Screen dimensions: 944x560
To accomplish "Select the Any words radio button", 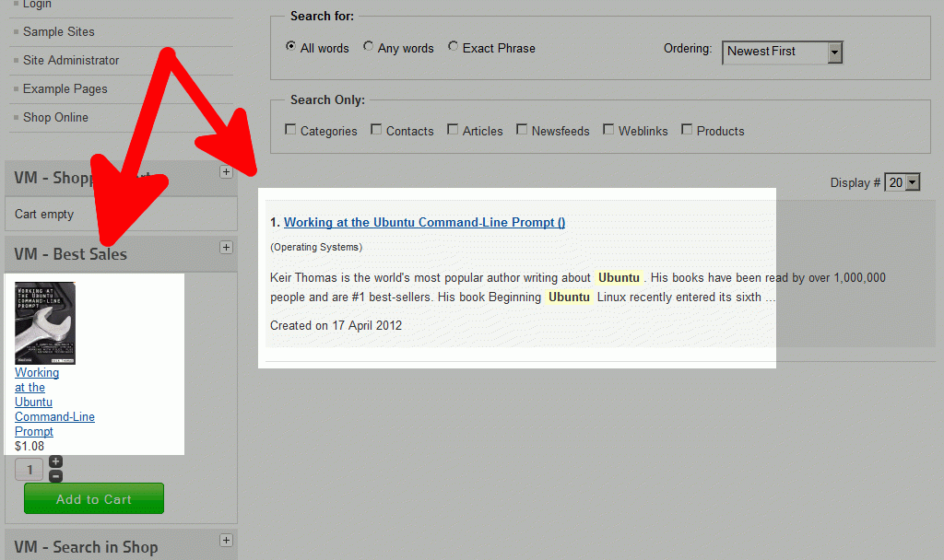I will pos(369,46).
